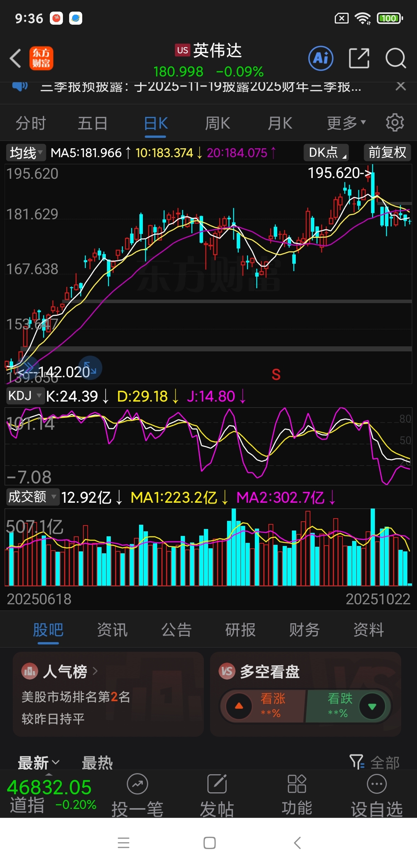Viewport: 417px width, 868px height.
Task: Tap the 多空看盘 VS icon
Action: [227, 671]
